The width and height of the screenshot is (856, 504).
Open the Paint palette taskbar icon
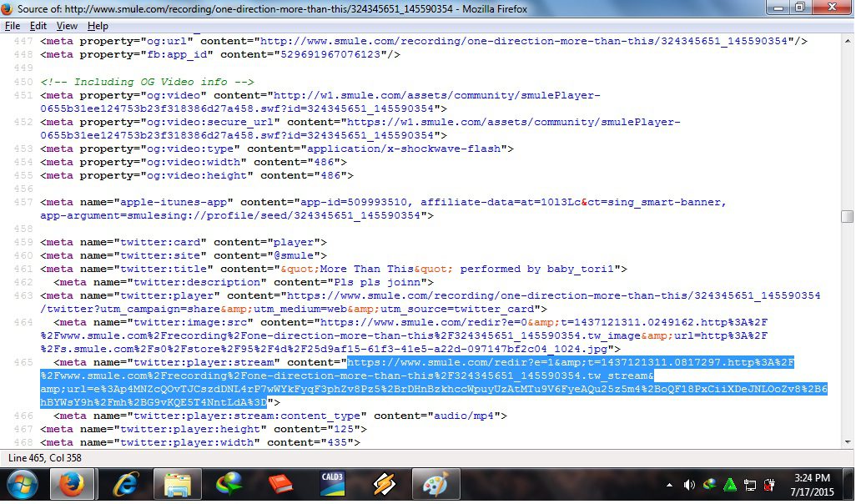click(436, 485)
